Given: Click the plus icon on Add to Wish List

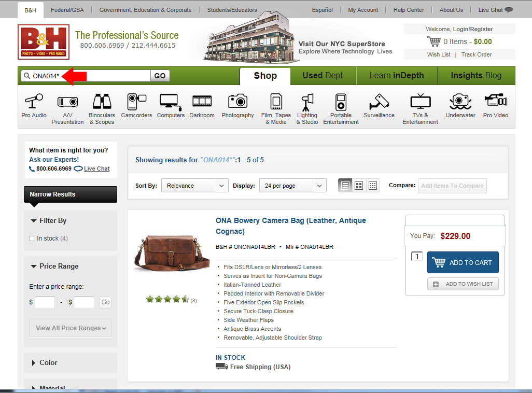Looking at the screenshot, I should pos(436,284).
